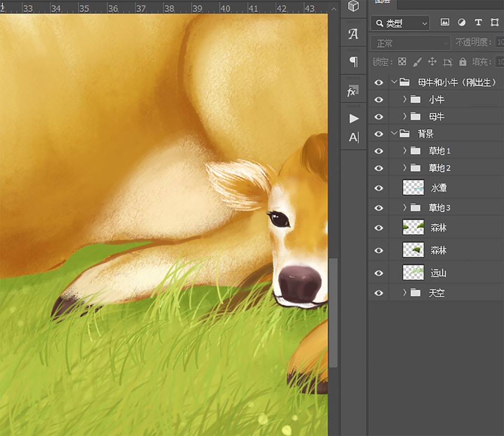Collapse the 背景 group
This screenshot has height=436, width=504.
[x=394, y=133]
